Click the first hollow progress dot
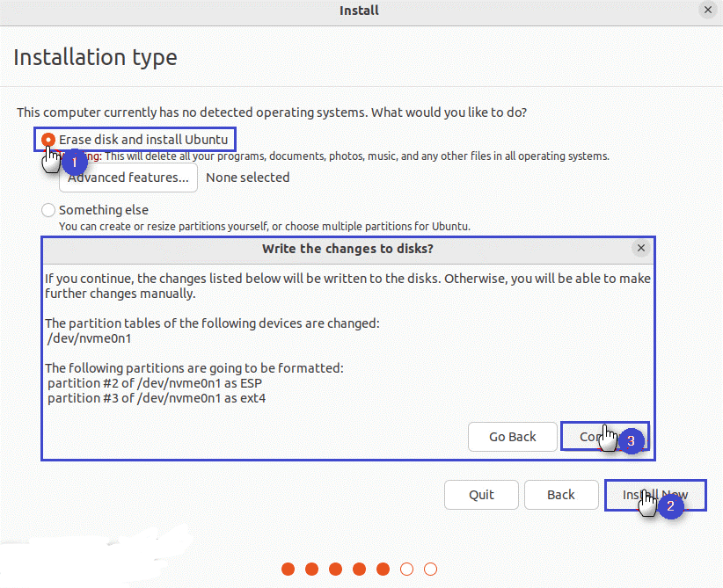Screen dimensions: 723x588 406,569
